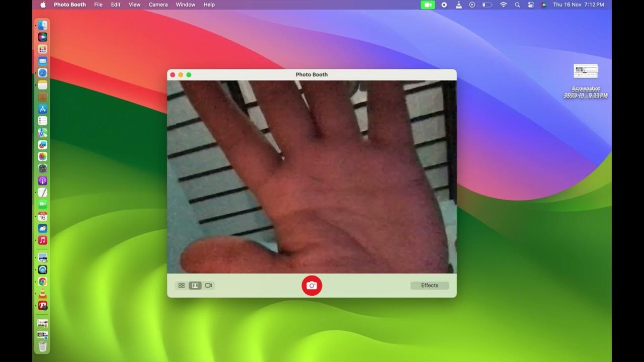The image size is (644, 362).
Task: Open the Edit menu
Action: tap(116, 5)
